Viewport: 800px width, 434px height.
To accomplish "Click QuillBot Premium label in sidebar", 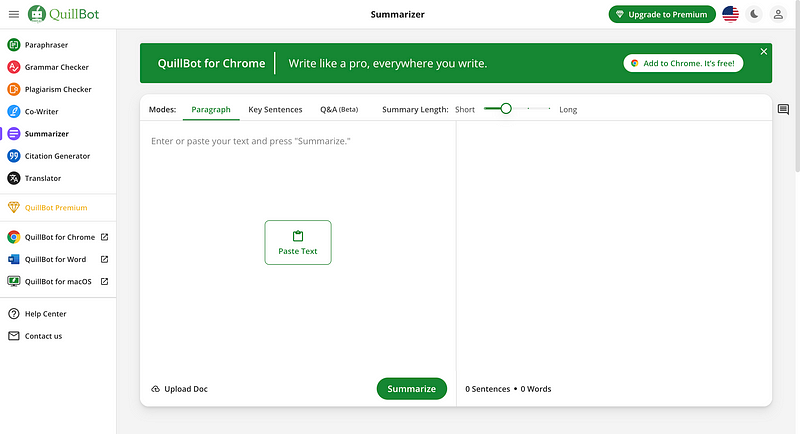I will pyautogui.click(x=56, y=208).
